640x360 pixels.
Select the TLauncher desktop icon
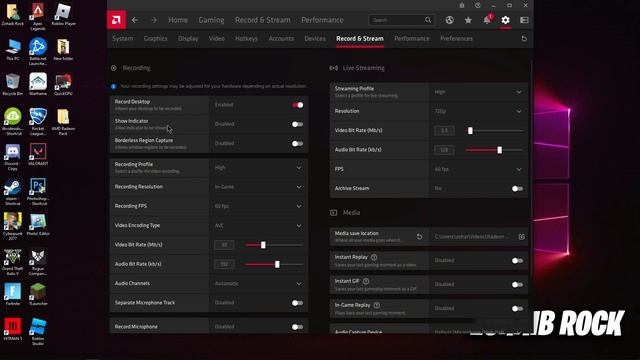coord(38,295)
